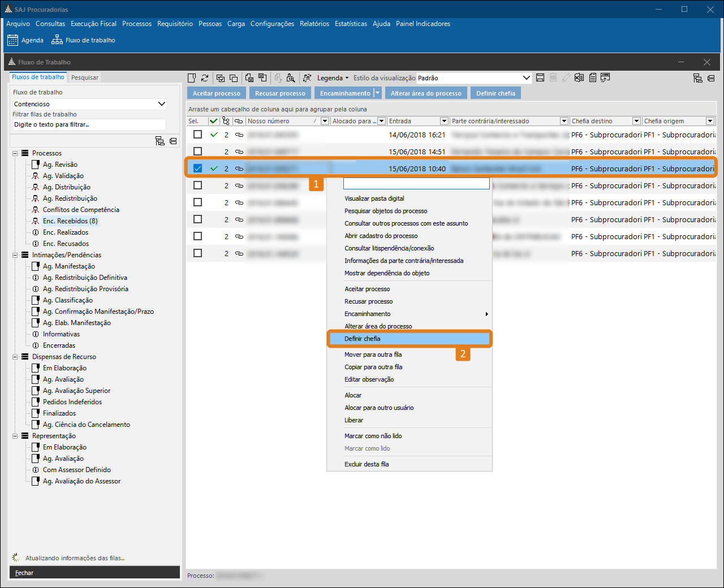Viewport: 724px width, 588px height.
Task: Click the document-with-disk icon after the deselect-all icon
Action: 249,78
